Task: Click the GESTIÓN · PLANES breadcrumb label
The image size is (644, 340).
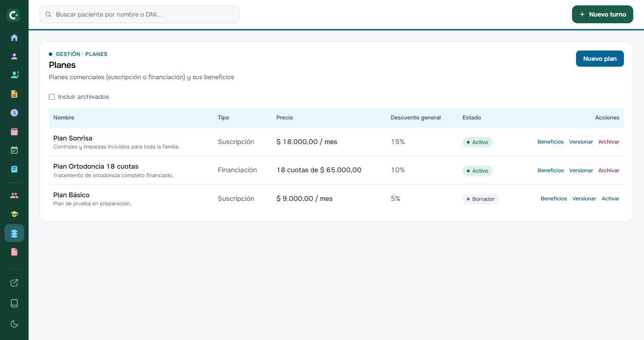Action: point(81,54)
